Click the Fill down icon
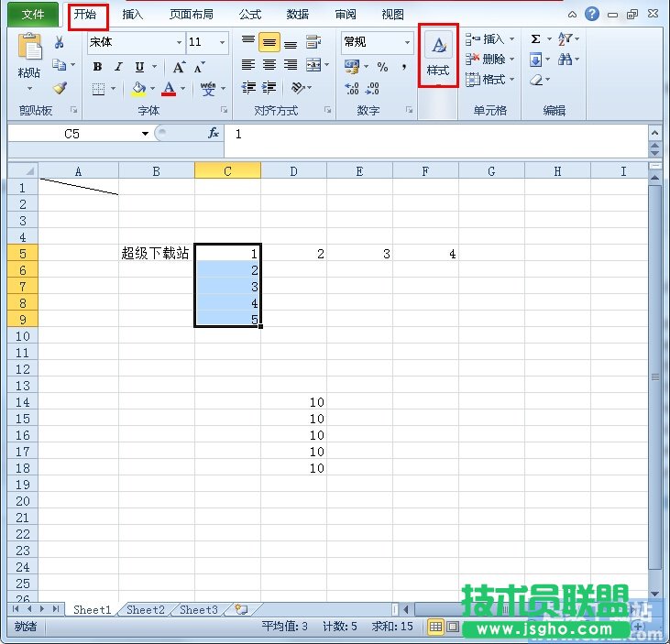This screenshot has width=670, height=644. [x=535, y=60]
